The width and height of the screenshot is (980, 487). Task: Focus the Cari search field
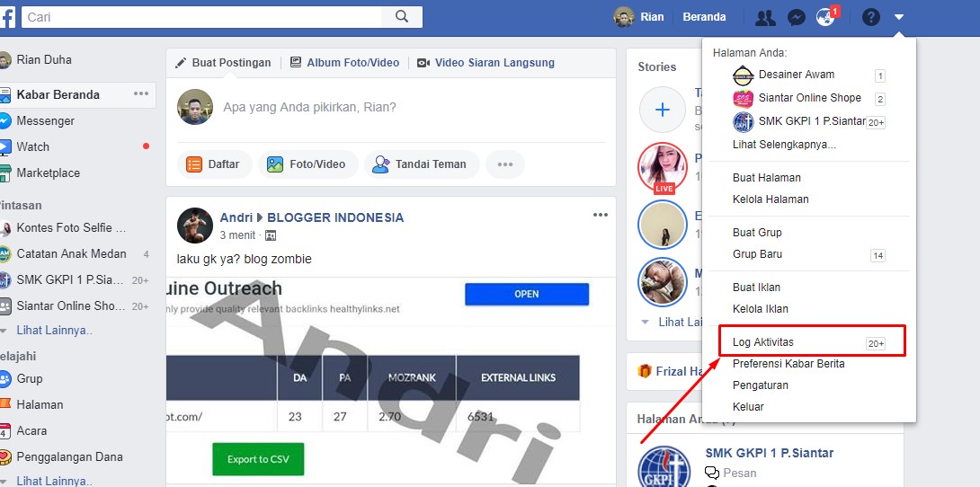point(201,17)
